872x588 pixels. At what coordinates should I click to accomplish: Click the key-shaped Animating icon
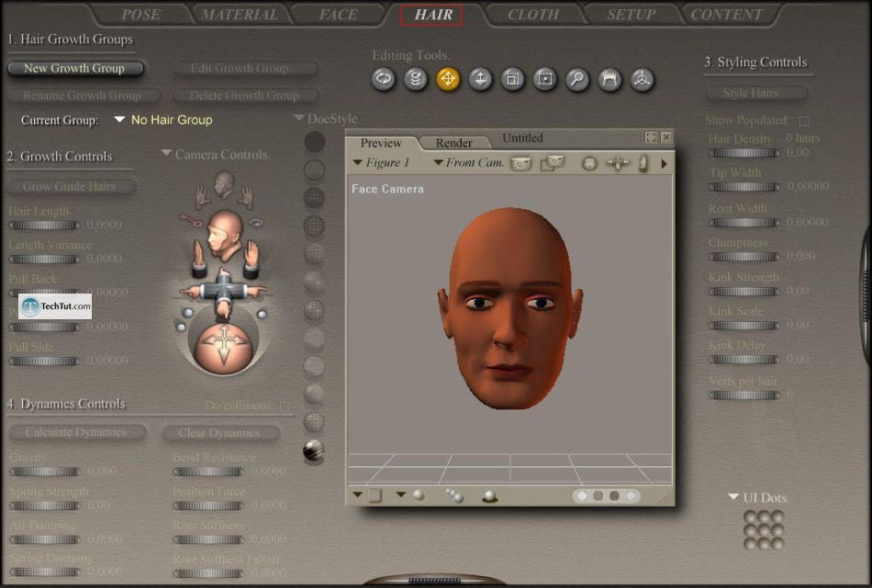(192, 221)
